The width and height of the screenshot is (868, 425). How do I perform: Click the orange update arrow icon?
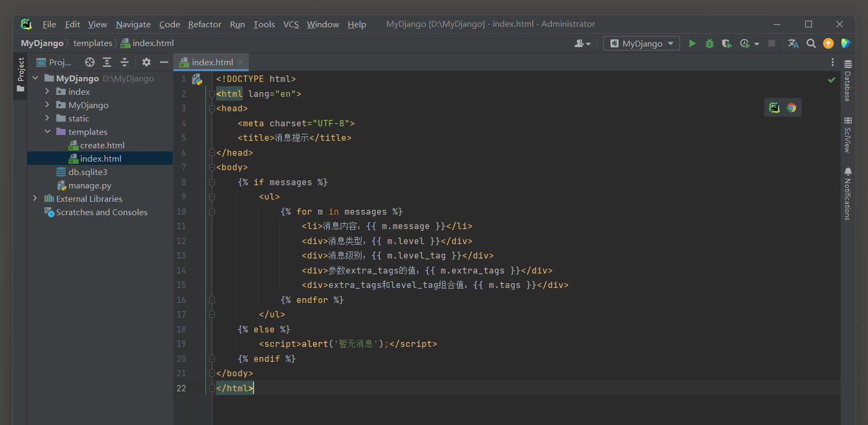point(828,43)
